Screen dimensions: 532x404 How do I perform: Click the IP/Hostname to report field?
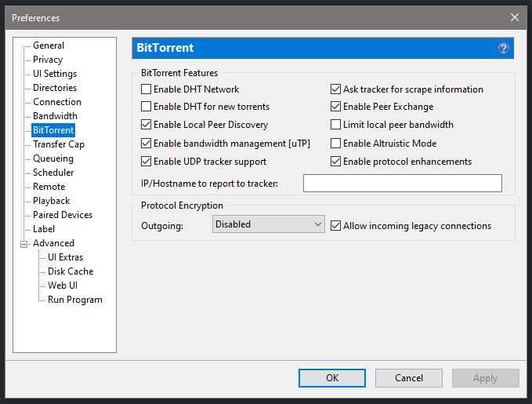[402, 184]
